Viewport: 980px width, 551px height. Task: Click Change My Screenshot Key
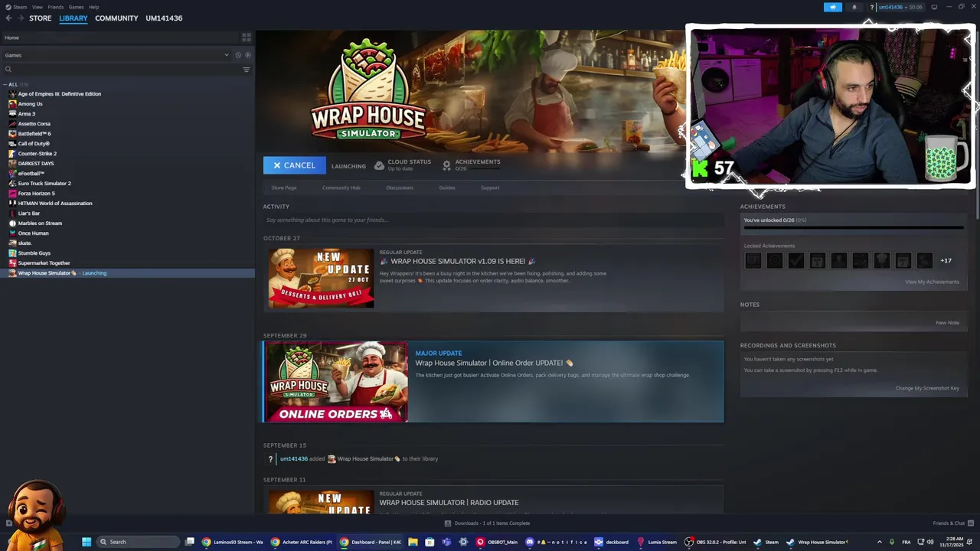[927, 388]
